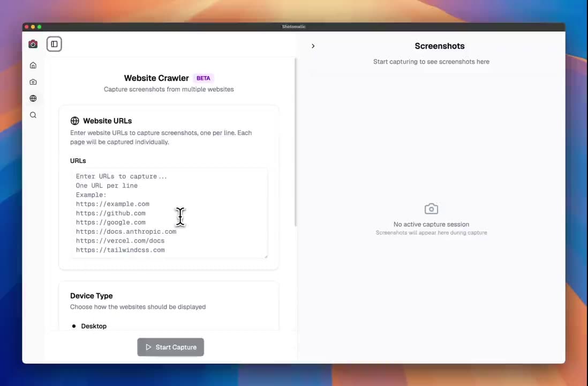Click the globe icon beside Website URLs heading
This screenshot has width=588, height=386.
(74, 121)
